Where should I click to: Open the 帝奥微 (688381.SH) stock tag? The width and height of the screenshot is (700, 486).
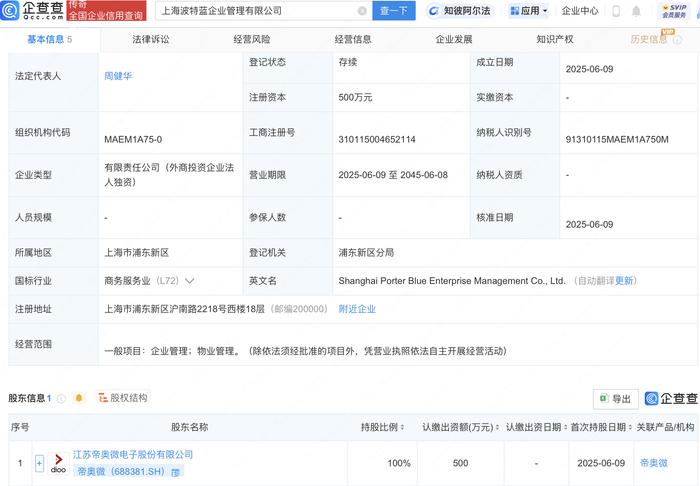click(129, 471)
